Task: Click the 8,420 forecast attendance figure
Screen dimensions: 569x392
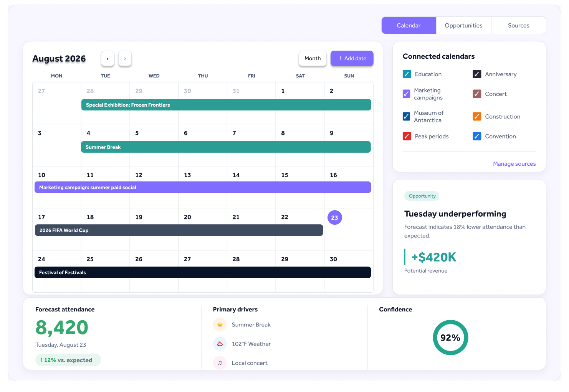Action: pyautogui.click(x=62, y=328)
